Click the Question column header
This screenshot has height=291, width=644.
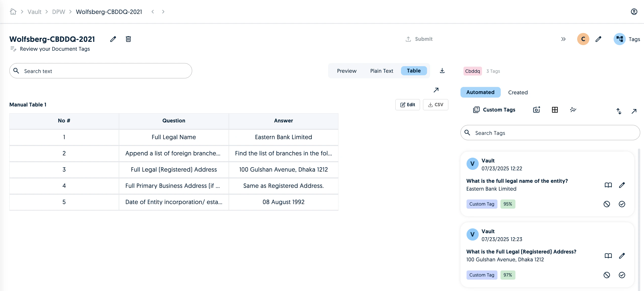pyautogui.click(x=174, y=121)
